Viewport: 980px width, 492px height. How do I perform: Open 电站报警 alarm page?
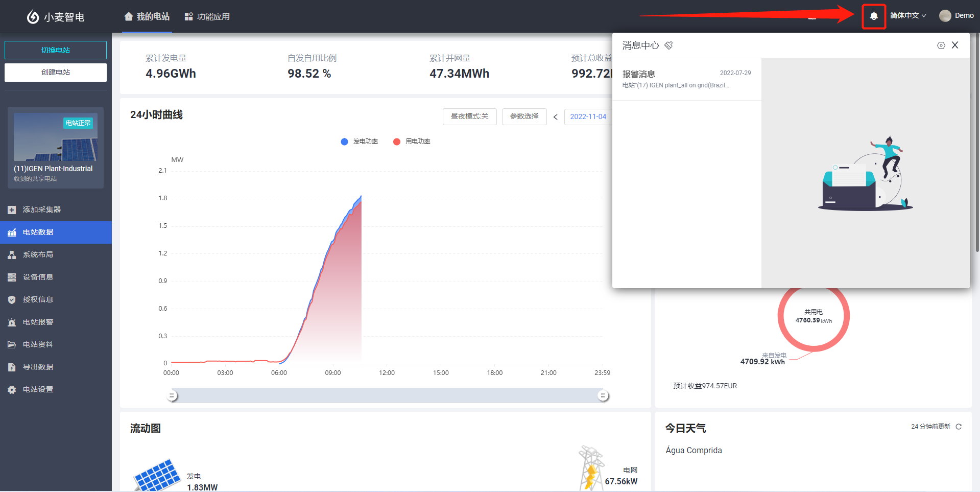(38, 322)
